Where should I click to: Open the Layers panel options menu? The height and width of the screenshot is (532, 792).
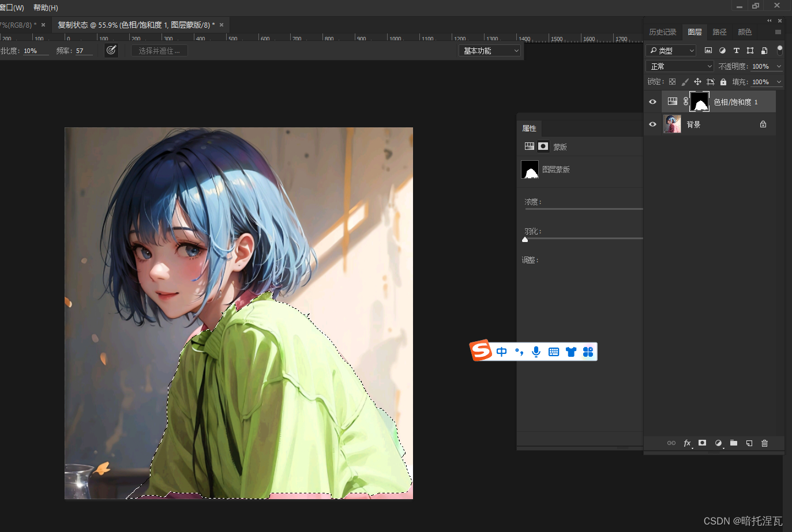[x=778, y=32]
